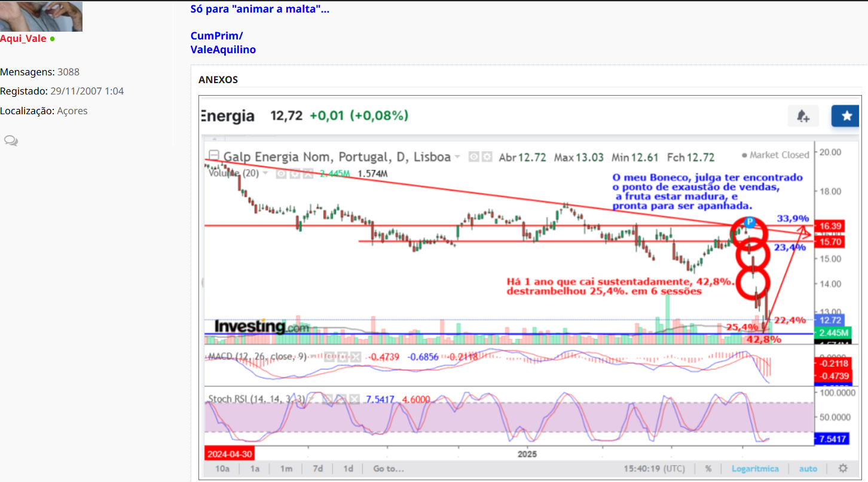Click the blue P pivot marker on chart
Screen dimensions: 868x482
pyautogui.click(x=748, y=221)
